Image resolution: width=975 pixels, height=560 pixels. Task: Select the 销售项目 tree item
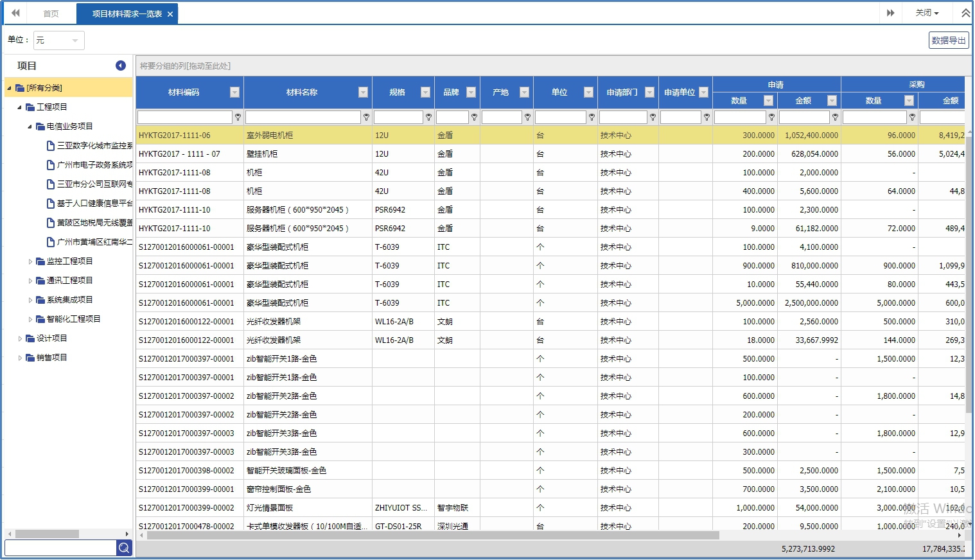(51, 358)
